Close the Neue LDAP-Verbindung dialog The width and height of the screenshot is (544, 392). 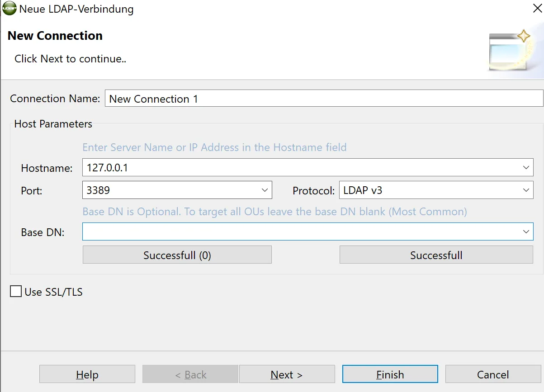tap(537, 8)
